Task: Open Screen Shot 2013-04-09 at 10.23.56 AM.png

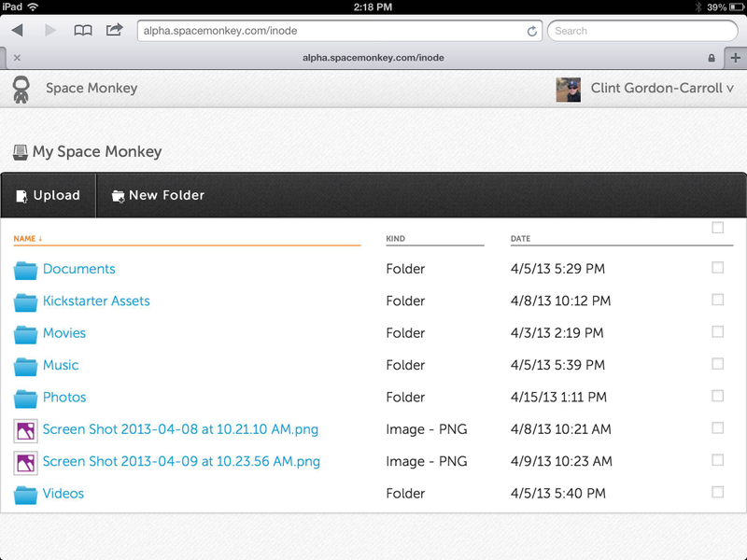Action: click(x=181, y=461)
